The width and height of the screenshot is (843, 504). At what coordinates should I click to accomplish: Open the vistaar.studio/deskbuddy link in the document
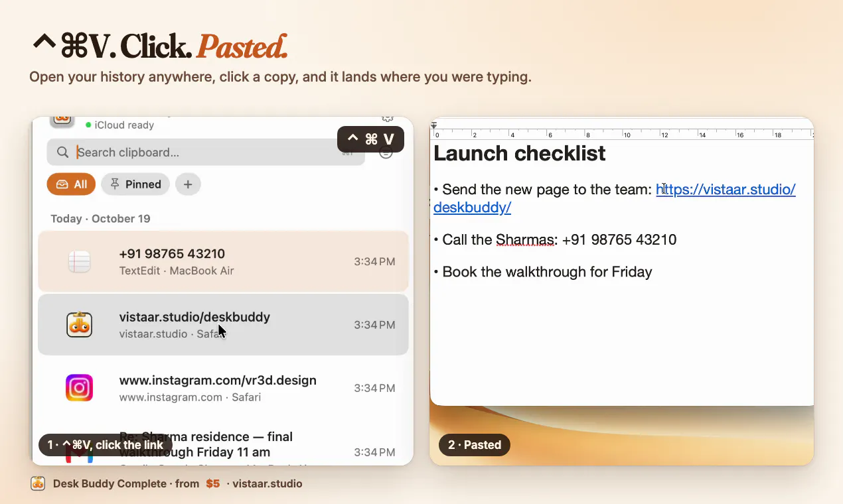tap(726, 190)
